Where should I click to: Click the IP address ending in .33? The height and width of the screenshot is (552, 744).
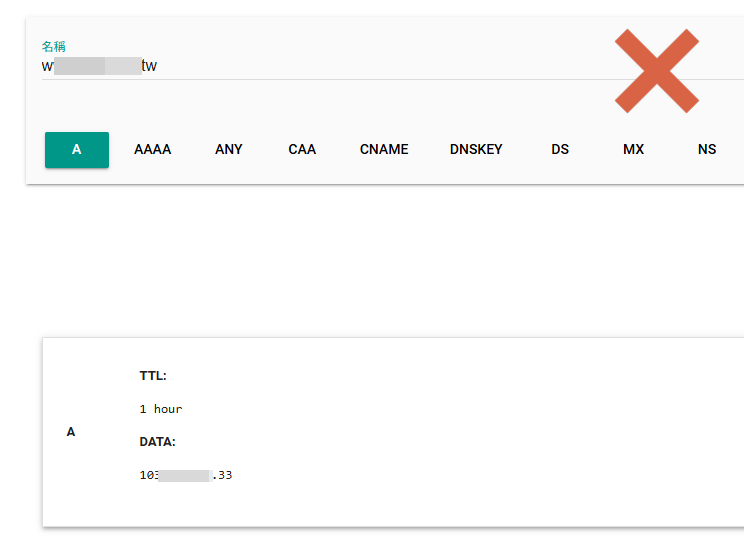[186, 475]
